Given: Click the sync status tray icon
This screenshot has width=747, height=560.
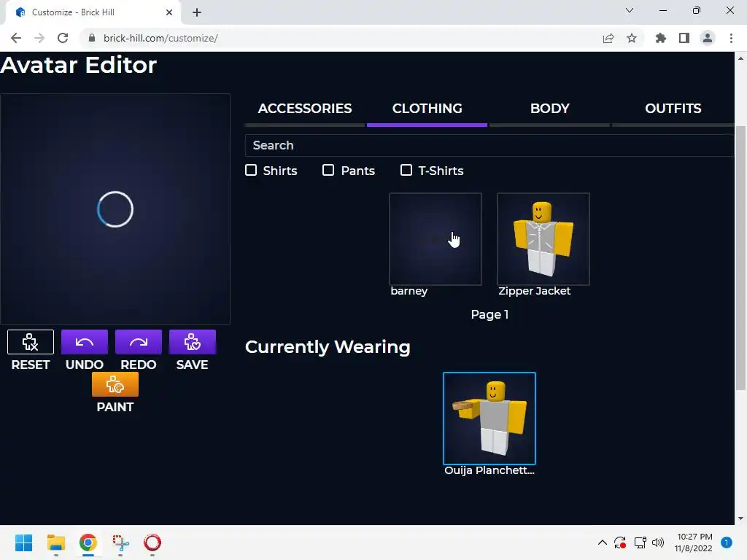Looking at the screenshot, I should tap(620, 542).
